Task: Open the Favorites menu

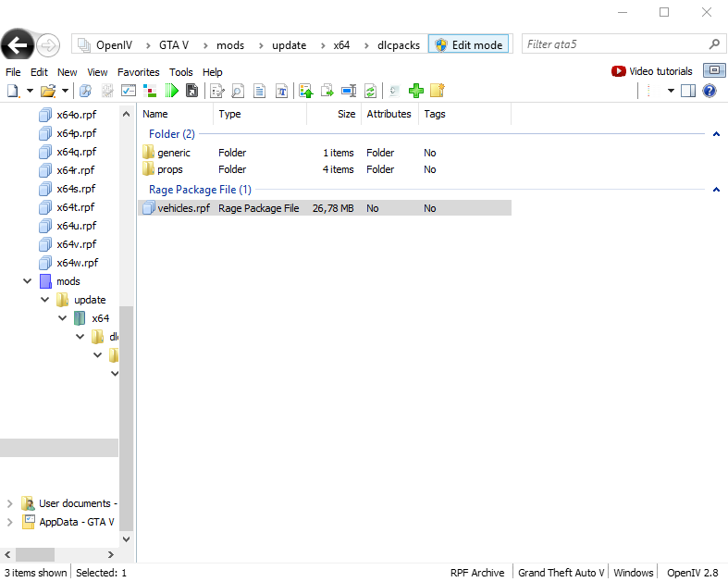Action: pos(139,72)
